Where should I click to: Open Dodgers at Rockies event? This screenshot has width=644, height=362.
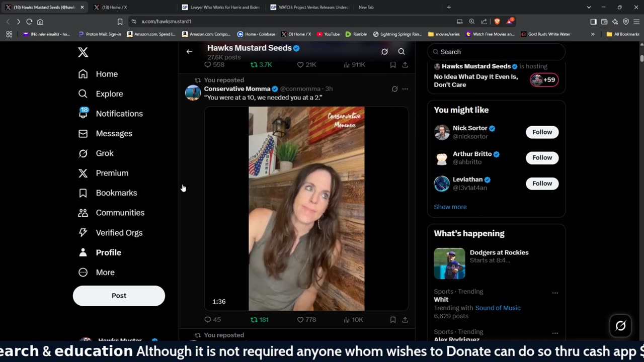(x=496, y=263)
